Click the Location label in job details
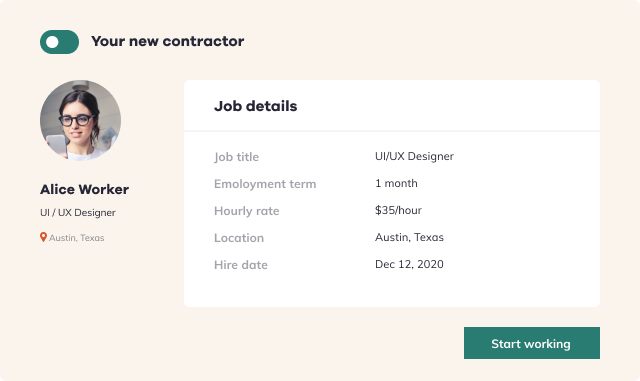The height and width of the screenshot is (381, 640). click(x=239, y=238)
